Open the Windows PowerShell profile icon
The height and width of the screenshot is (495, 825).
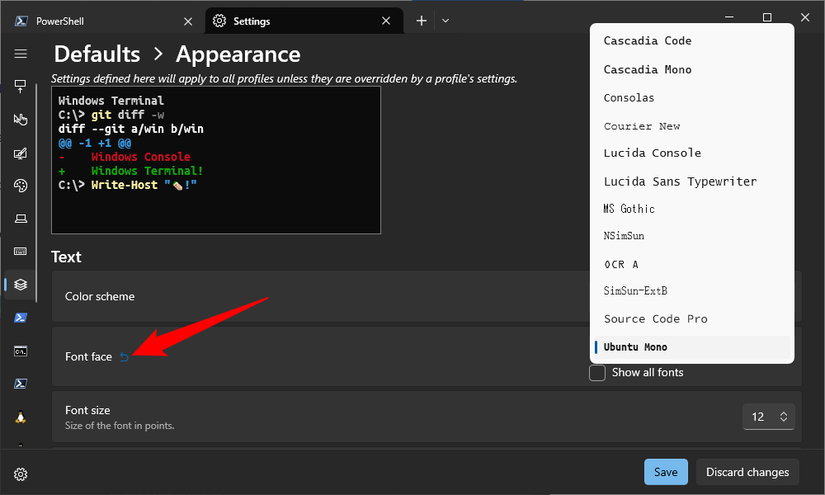coord(21,318)
